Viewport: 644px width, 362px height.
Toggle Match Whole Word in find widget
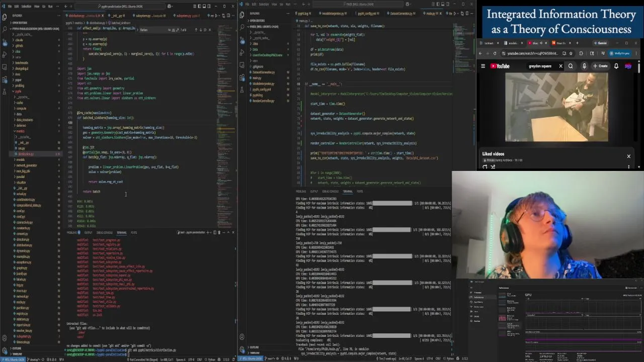173,30
